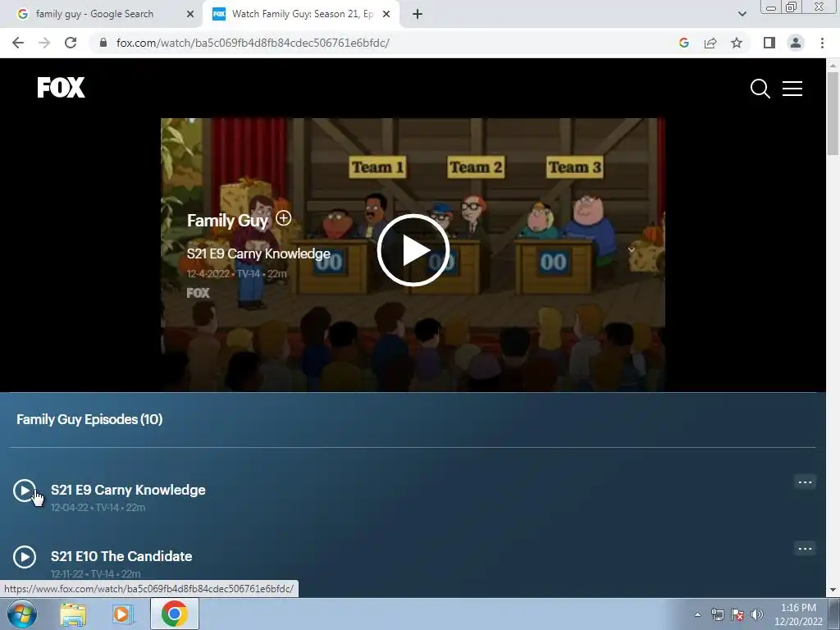Image resolution: width=840 pixels, height=630 pixels.
Task: Play S21 E10 The Candidate from list
Action: point(25,557)
